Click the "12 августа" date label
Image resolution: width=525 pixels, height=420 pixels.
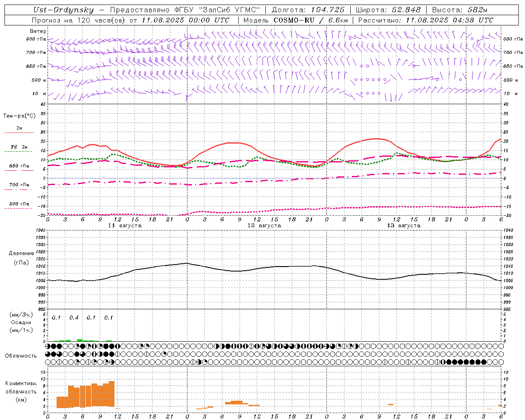[x=264, y=226]
